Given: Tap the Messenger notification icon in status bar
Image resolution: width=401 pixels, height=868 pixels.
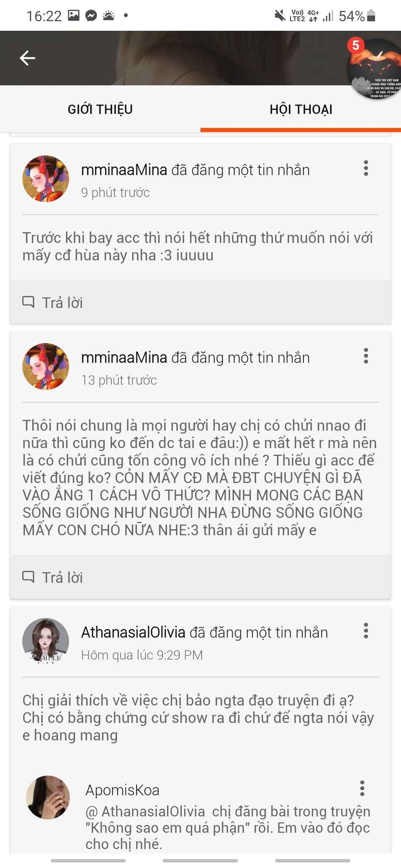Looking at the screenshot, I should pos(91,16).
